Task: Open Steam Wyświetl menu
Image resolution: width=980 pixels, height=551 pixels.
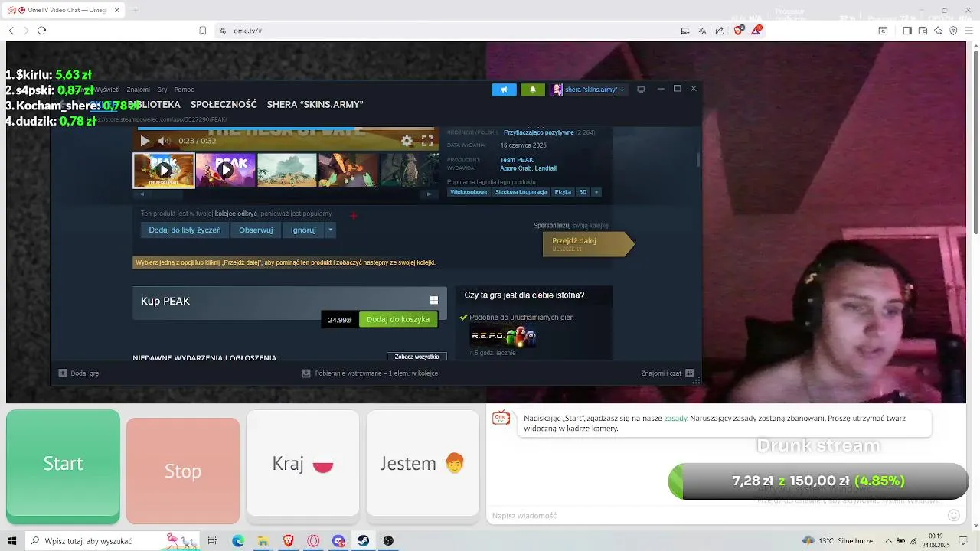Action: point(106,90)
